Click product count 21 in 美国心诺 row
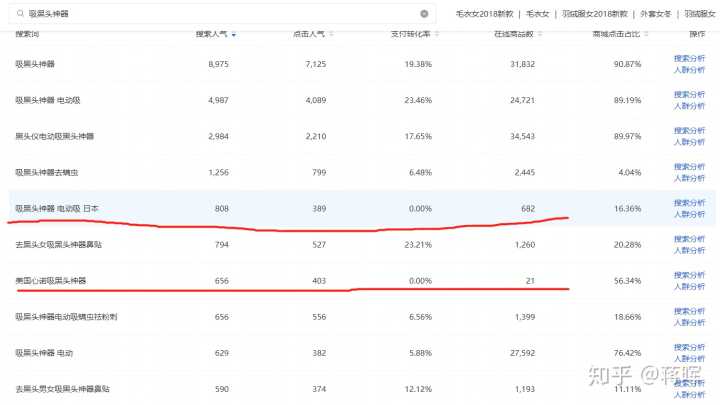720x405 pixels. (530, 281)
